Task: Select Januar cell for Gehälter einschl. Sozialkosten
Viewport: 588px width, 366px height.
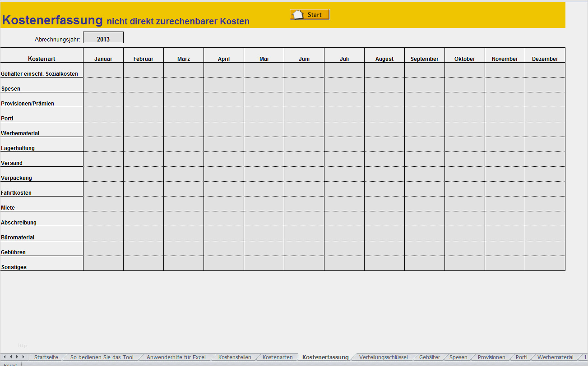Action: (x=103, y=70)
